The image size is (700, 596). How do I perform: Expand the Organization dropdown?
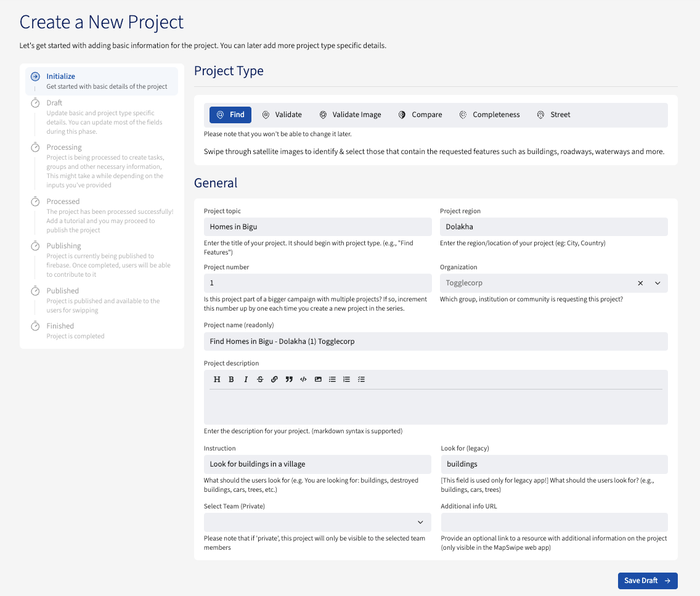[x=657, y=283]
